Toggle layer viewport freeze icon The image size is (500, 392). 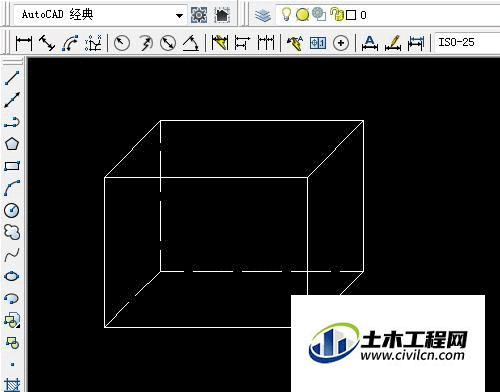tap(319, 14)
